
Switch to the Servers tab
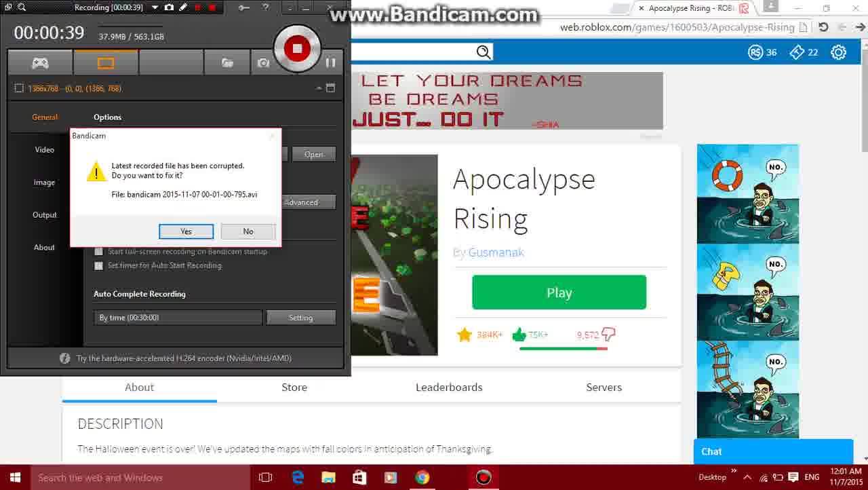coord(604,388)
